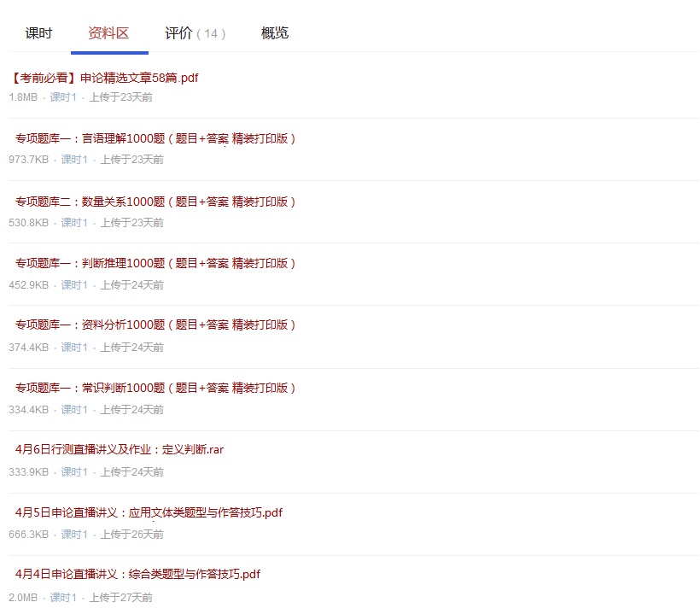Click 课时1 under 定义判断.rar

point(74,472)
